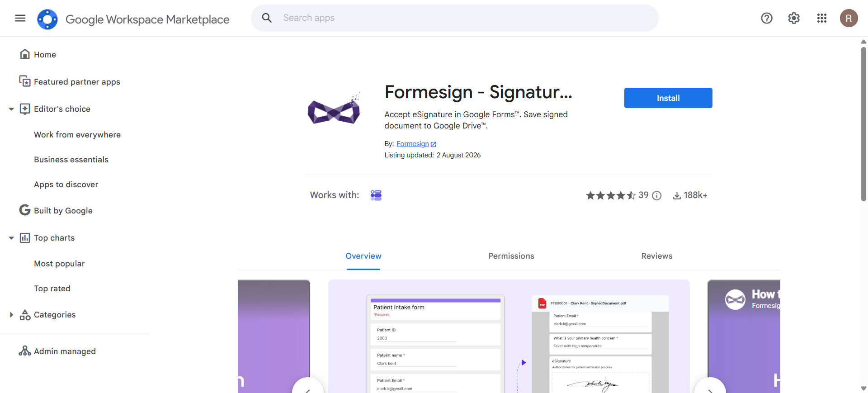Open the Patient intake form screenshot
868x393 pixels.
pyautogui.click(x=509, y=336)
